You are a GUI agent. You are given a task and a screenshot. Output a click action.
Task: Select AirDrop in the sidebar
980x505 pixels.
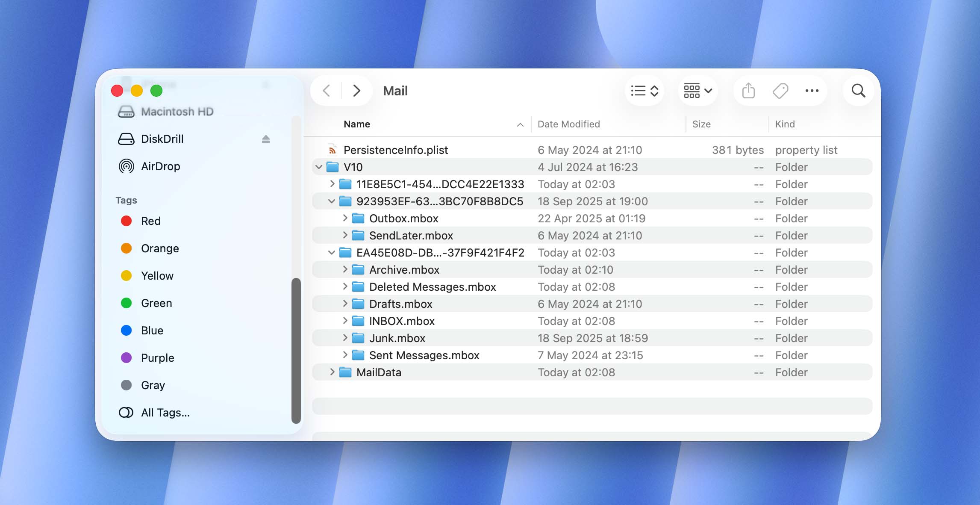pyautogui.click(x=161, y=166)
